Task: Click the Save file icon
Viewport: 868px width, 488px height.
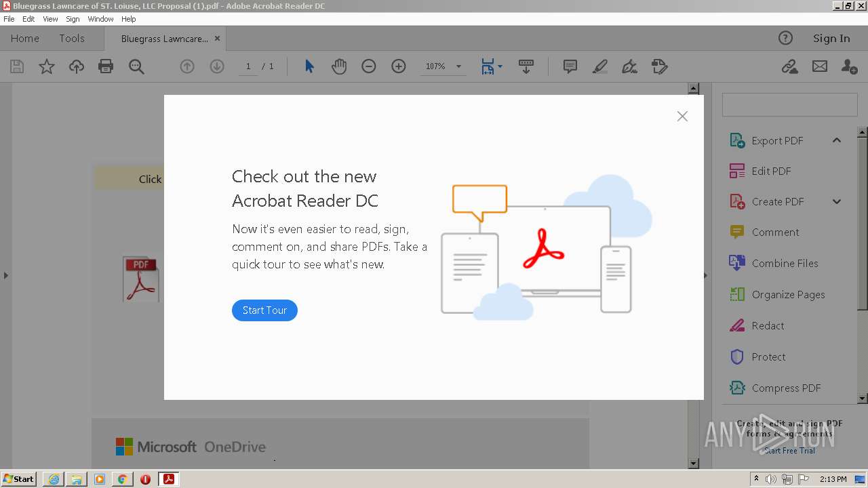Action: (x=17, y=66)
